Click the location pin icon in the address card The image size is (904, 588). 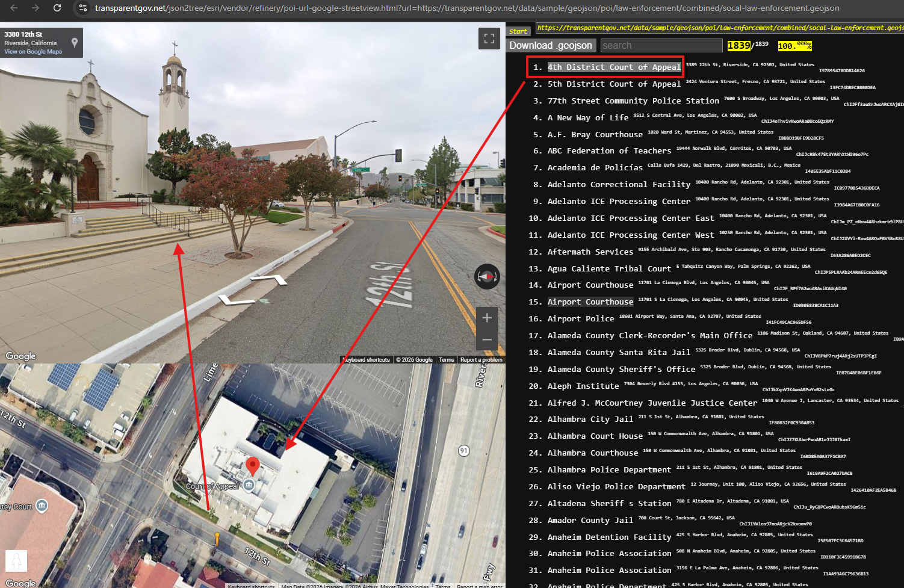pyautogui.click(x=75, y=43)
